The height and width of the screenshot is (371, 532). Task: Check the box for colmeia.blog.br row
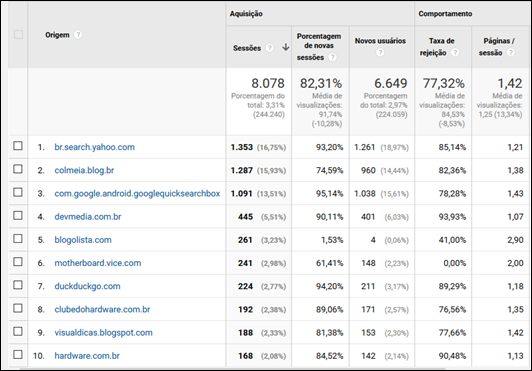tap(18, 169)
